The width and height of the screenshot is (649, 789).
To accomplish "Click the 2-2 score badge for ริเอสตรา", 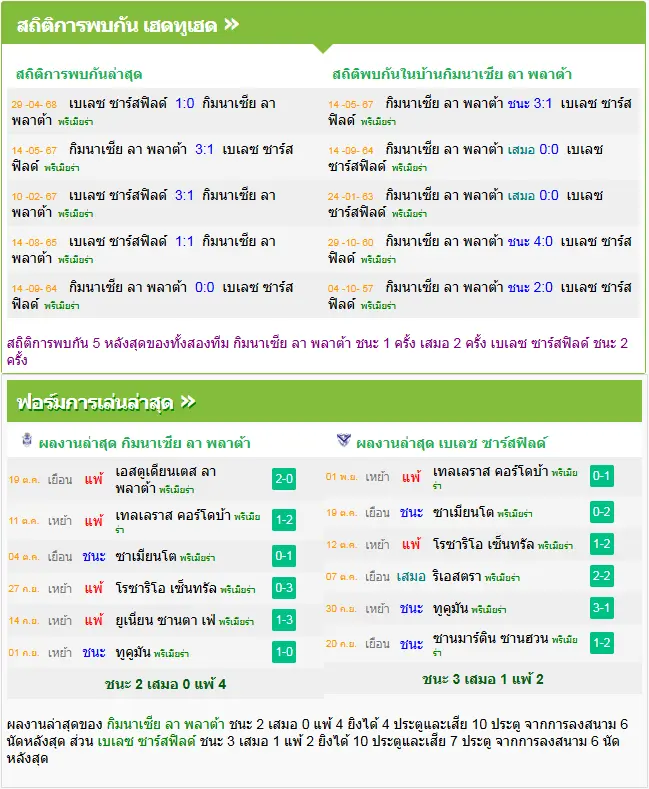I will click(602, 576).
